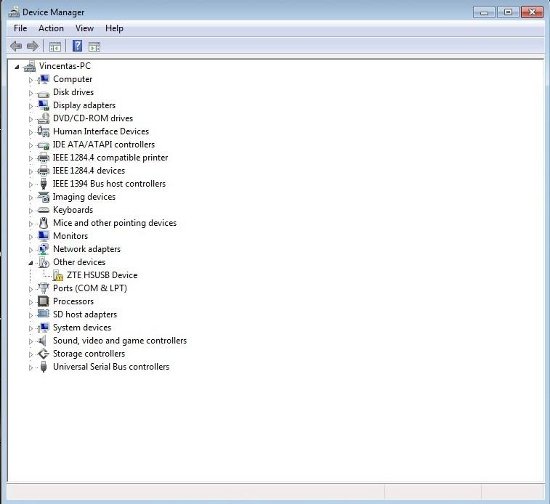Select Sound, video and game controllers label
550x504 pixels.
pyautogui.click(x=120, y=341)
